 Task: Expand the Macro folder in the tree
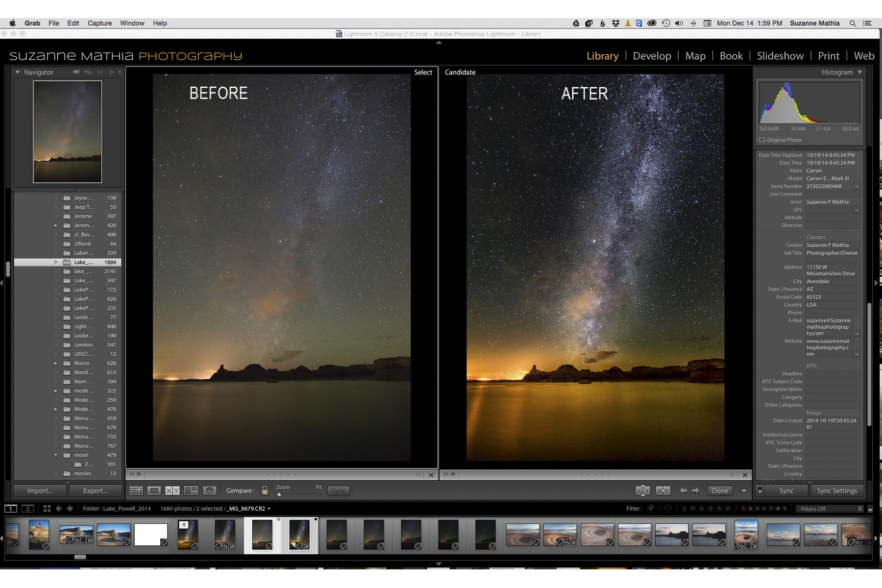[56, 364]
